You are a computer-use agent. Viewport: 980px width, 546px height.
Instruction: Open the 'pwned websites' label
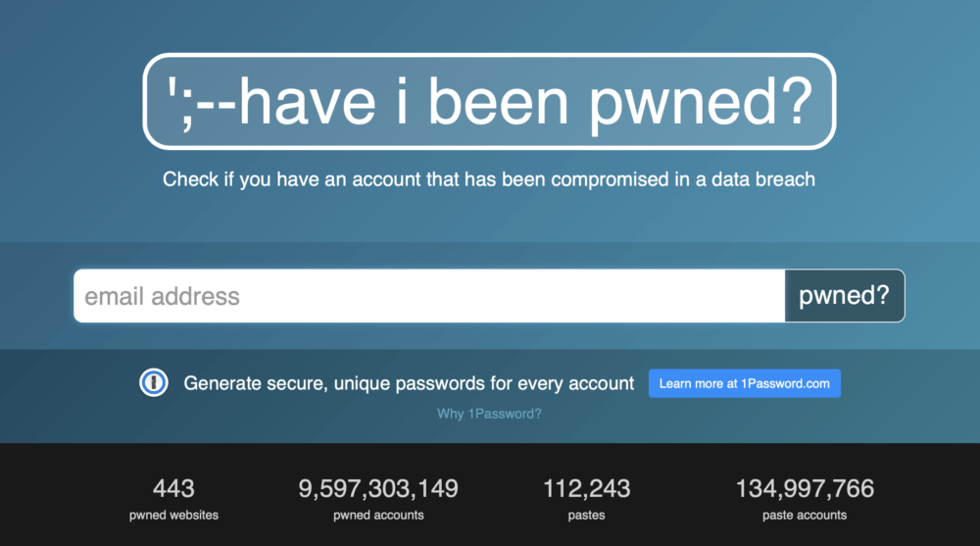(173, 515)
